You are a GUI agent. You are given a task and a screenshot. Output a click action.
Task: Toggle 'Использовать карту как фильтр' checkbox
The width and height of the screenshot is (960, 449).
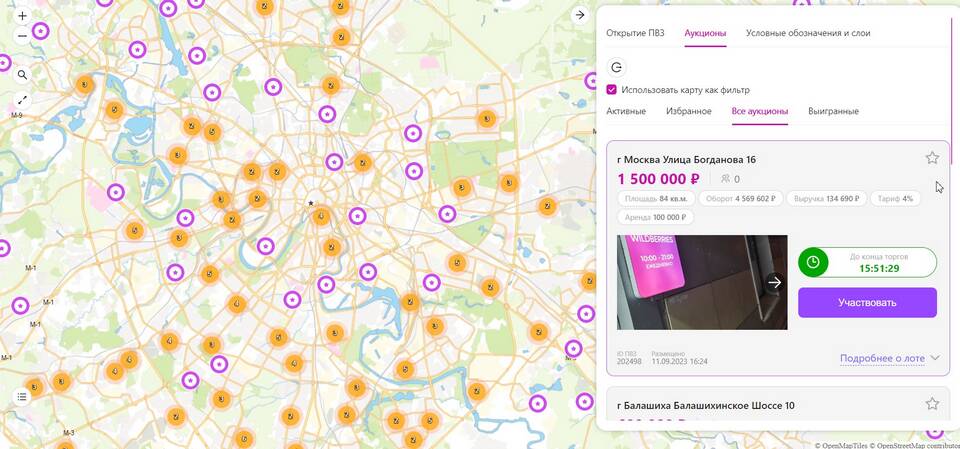pos(612,90)
